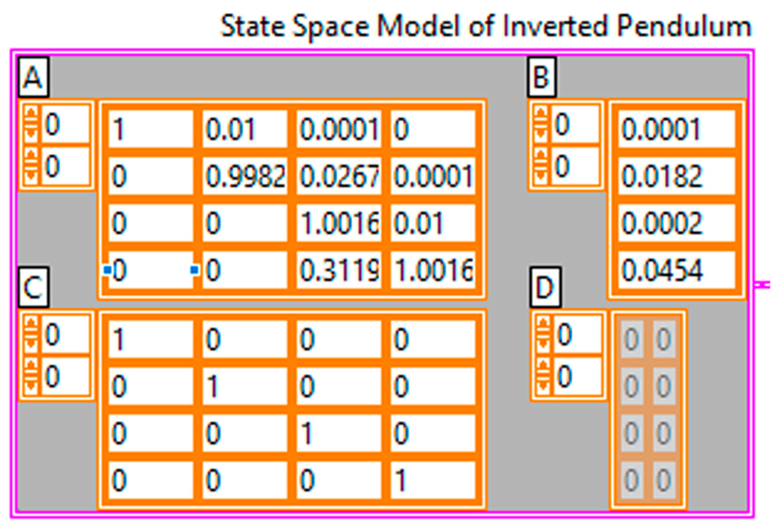Select the 0.9982 cell in matrix A
Screen dimensions: 780x532
[245, 176]
